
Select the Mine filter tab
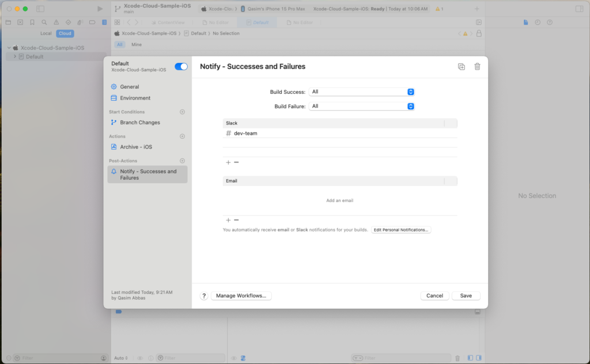(136, 44)
